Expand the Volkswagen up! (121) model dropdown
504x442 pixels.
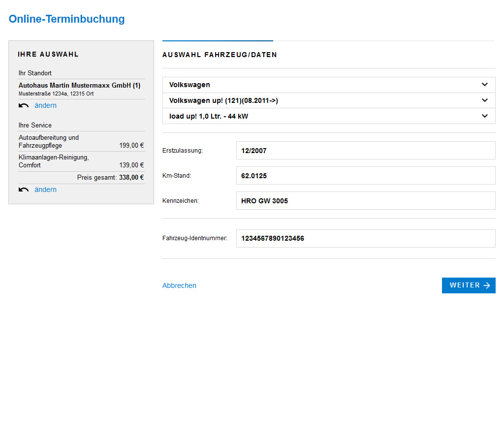click(328, 100)
